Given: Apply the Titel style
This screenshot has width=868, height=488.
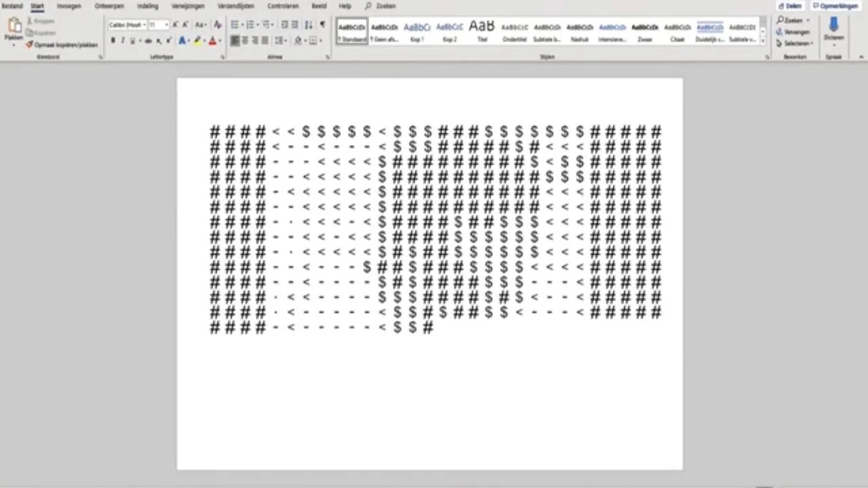Looking at the screenshot, I should point(482,31).
